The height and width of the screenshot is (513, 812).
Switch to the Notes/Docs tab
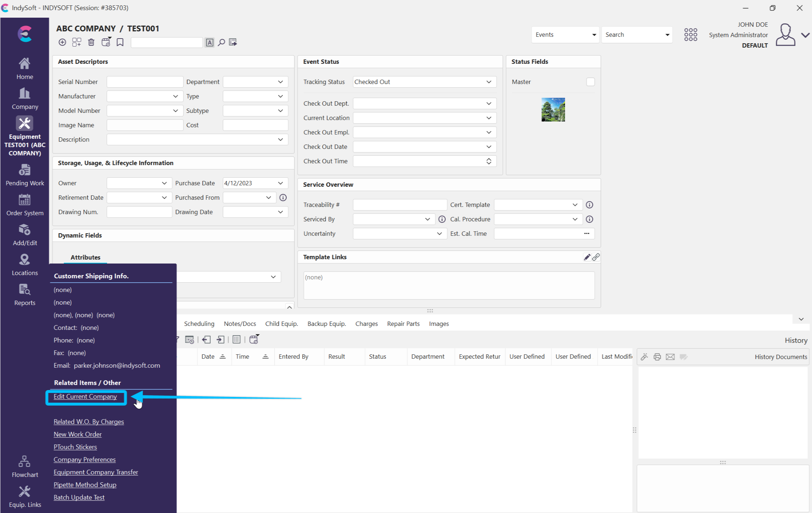[240, 324]
